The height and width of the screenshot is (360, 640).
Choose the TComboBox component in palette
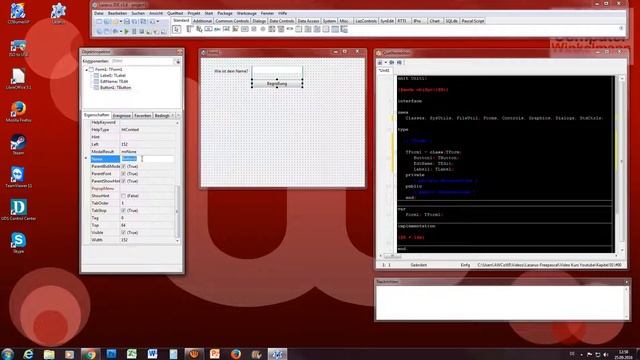click(x=281, y=29)
